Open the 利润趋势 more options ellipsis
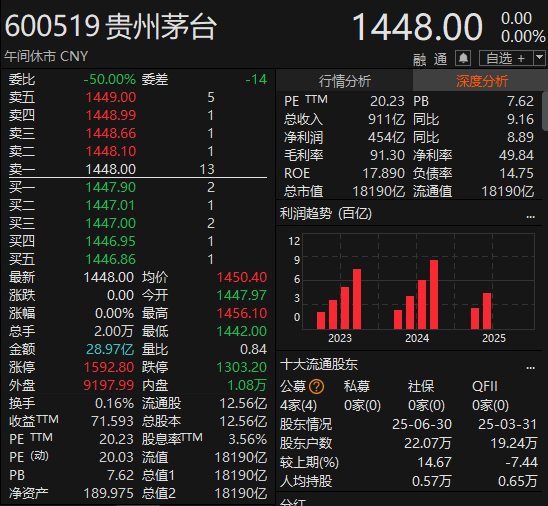Screen dimensions: 548x506 pyautogui.click(x=531, y=217)
